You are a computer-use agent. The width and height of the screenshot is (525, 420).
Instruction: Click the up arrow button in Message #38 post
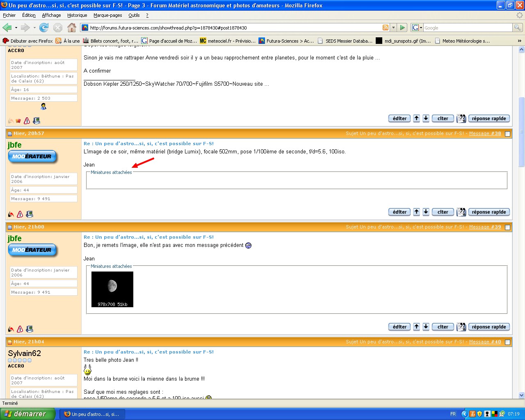(x=416, y=212)
